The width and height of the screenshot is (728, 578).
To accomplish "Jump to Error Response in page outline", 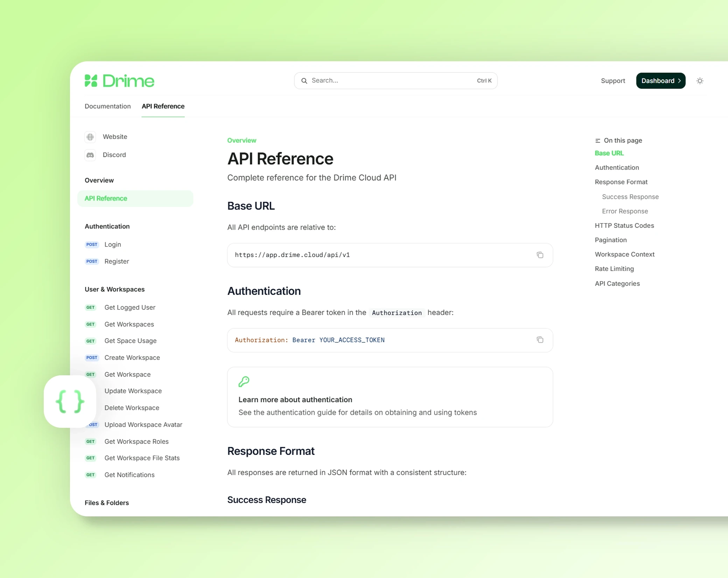I will 625,211.
